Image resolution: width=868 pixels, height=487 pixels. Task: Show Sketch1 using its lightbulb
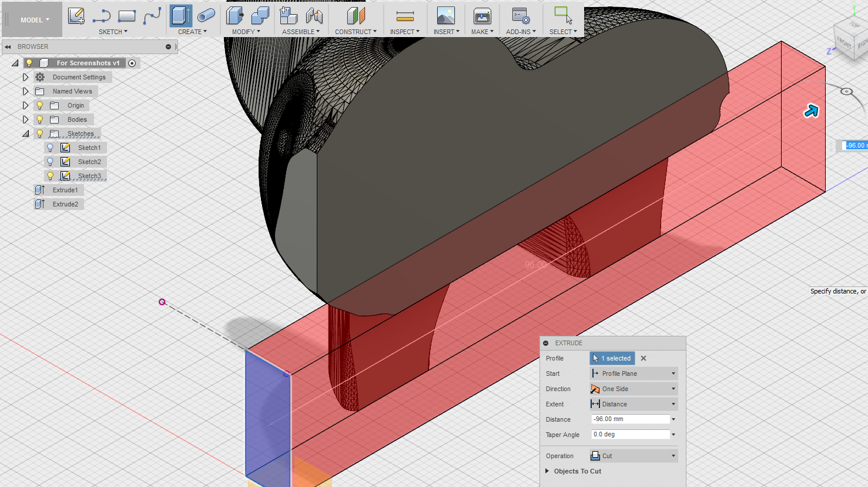tap(51, 148)
